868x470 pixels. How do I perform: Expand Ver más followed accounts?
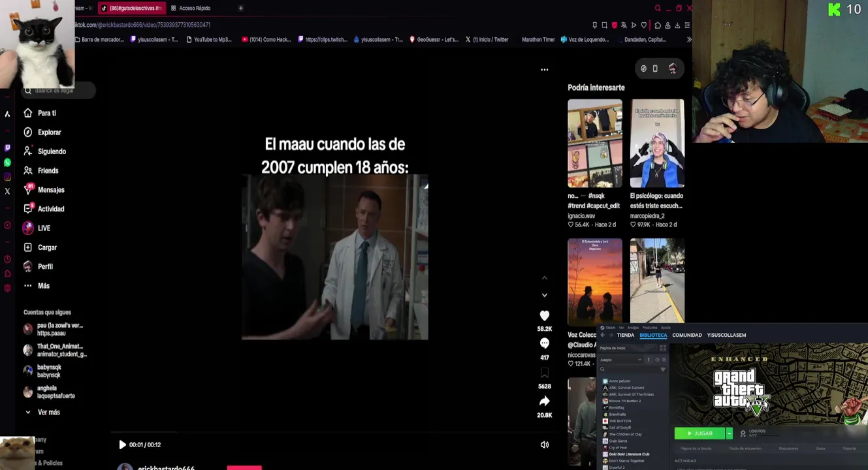42,413
